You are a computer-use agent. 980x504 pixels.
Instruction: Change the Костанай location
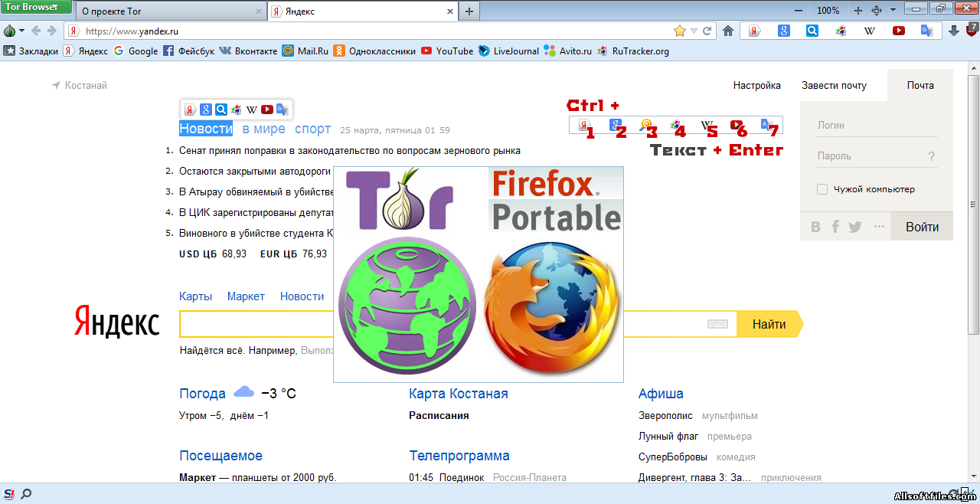80,86
